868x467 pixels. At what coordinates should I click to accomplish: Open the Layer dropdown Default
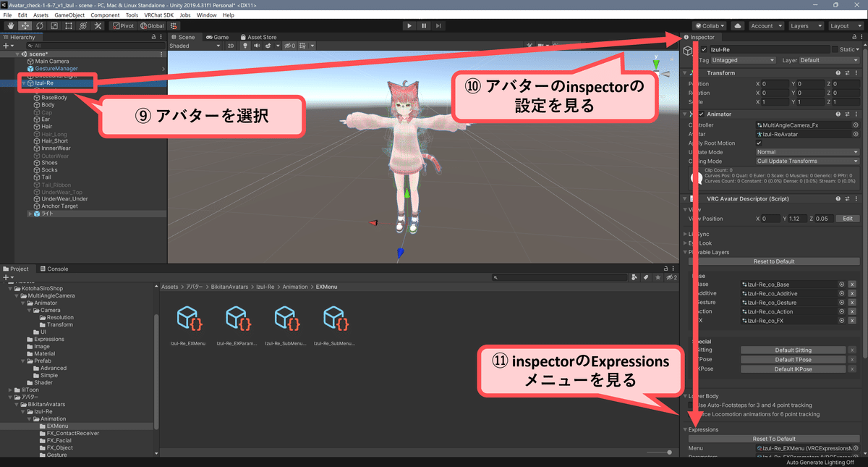click(x=830, y=60)
